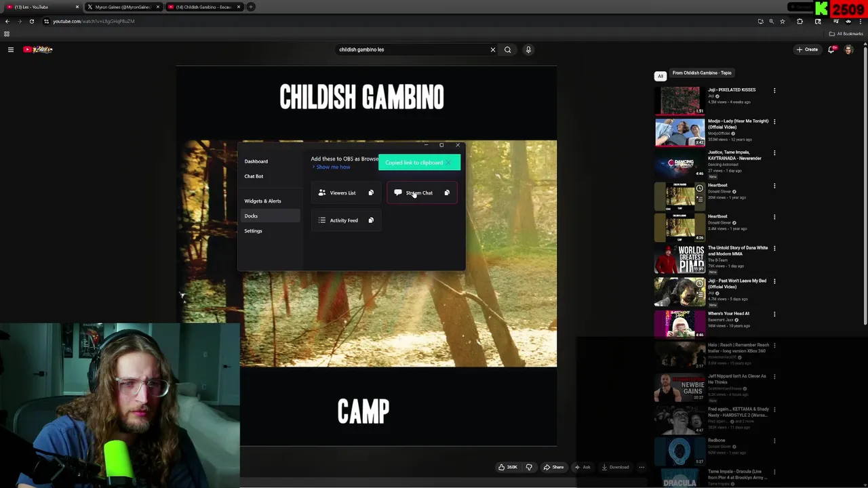Open YouTube notifications bell

click(x=831, y=49)
